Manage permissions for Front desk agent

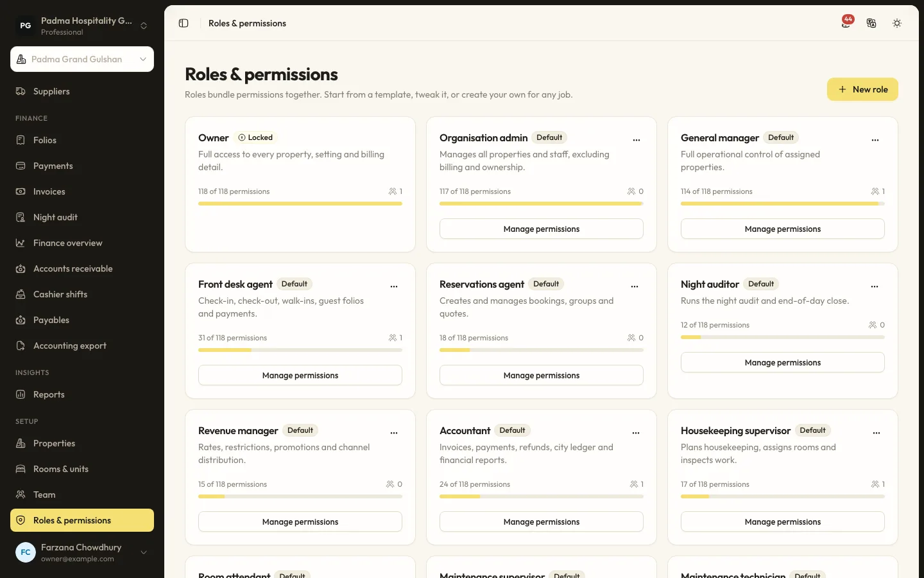(x=300, y=375)
